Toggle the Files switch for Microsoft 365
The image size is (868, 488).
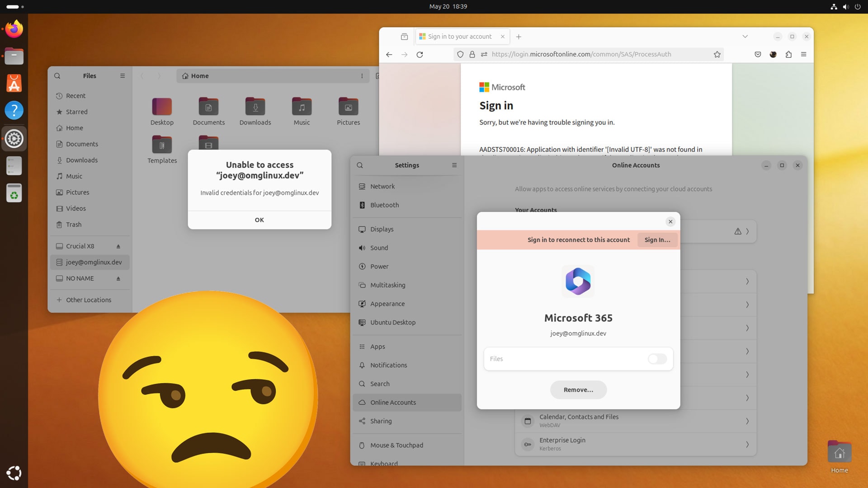(x=657, y=359)
